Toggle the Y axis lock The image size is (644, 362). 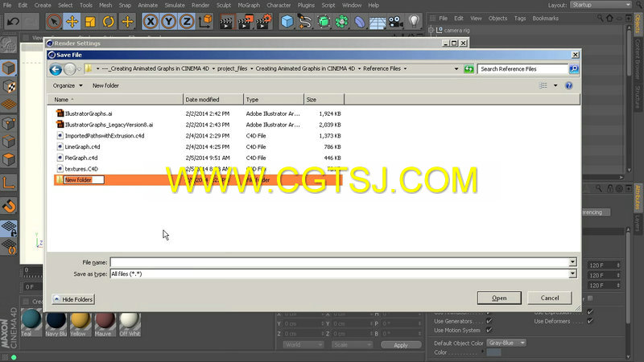tap(168, 22)
